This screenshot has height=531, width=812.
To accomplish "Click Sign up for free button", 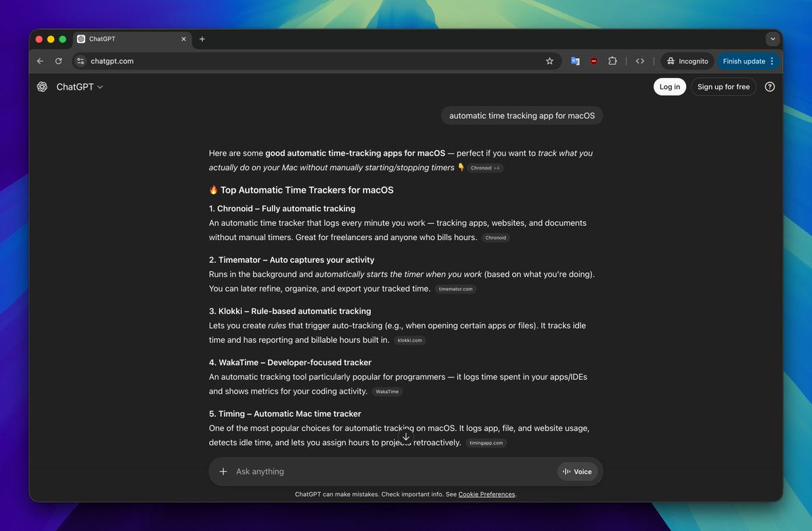I will pos(723,87).
